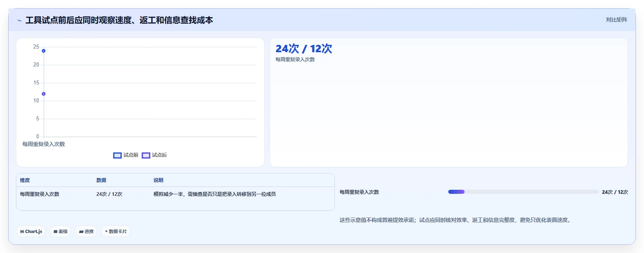The width and height of the screenshot is (644, 253).
Task: Click the x-axis label 每周重复录入次数
Action: [x=44, y=144]
